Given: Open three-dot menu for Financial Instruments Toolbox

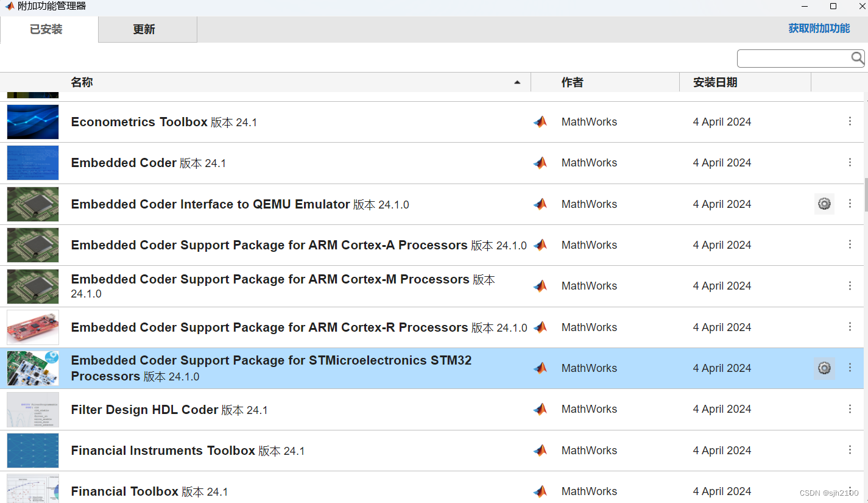Looking at the screenshot, I should (850, 450).
